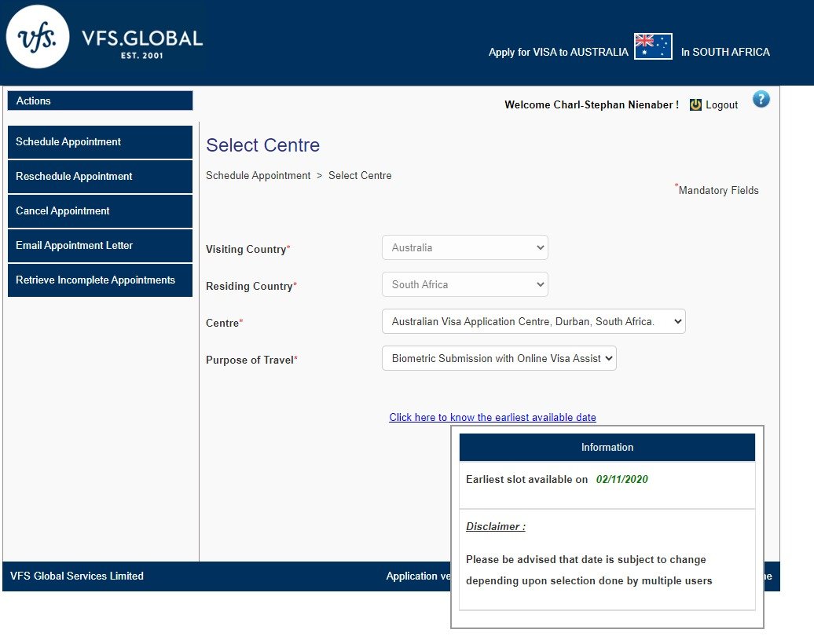Open the Residing Country dropdown
Image resolution: width=814 pixels, height=644 pixels.
(x=465, y=284)
